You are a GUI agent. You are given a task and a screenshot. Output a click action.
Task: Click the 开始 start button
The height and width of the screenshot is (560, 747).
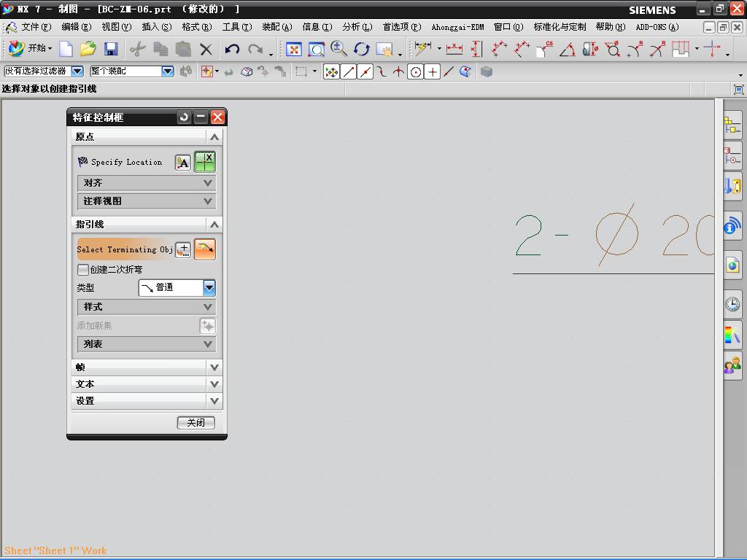click(29, 48)
